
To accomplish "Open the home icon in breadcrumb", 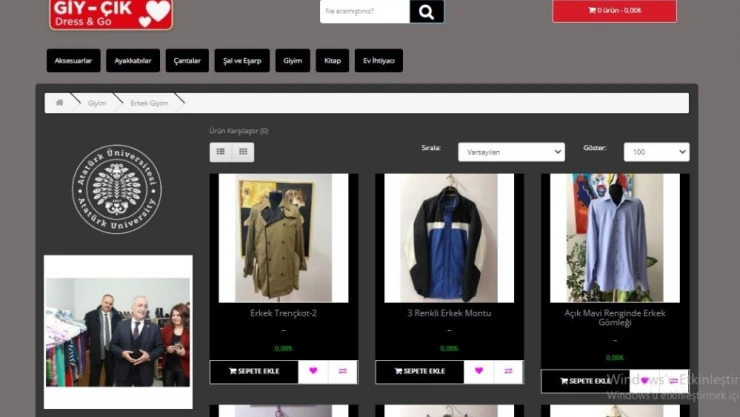I will coord(59,103).
